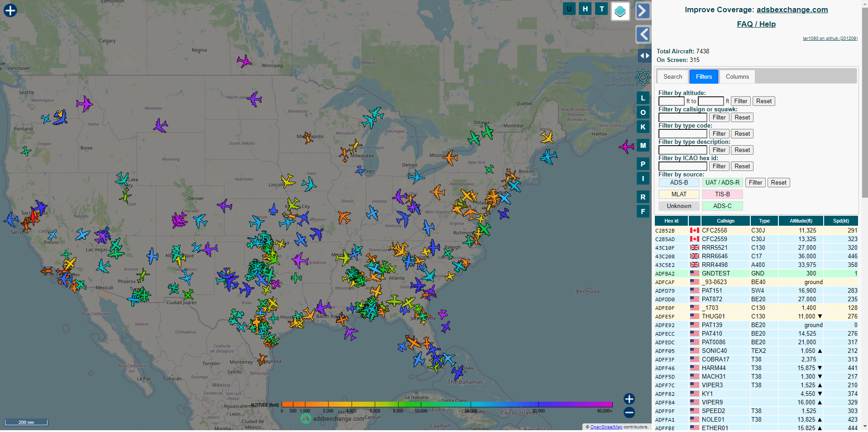
Task: Select the blue aircraft near The Bahamas
Action: [458, 373]
